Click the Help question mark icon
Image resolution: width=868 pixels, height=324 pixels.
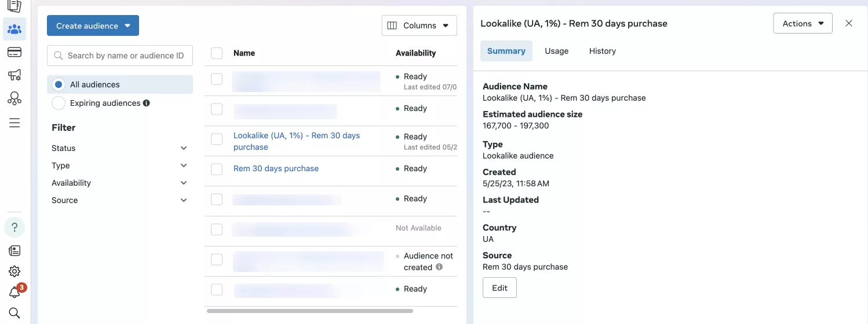click(14, 227)
